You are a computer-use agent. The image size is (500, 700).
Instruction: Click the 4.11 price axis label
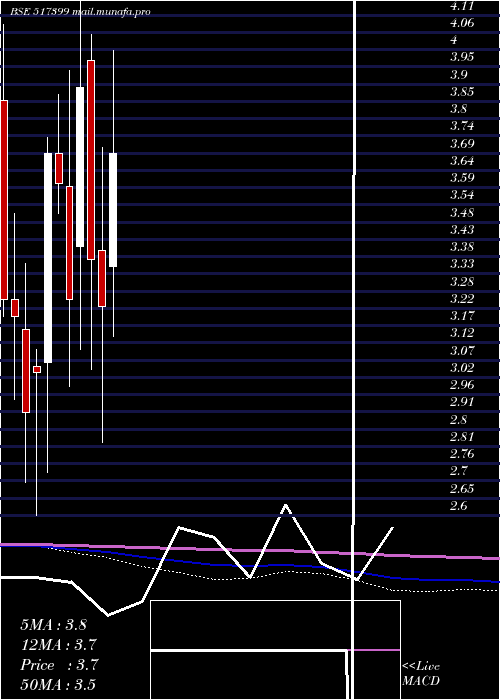click(462, 6)
